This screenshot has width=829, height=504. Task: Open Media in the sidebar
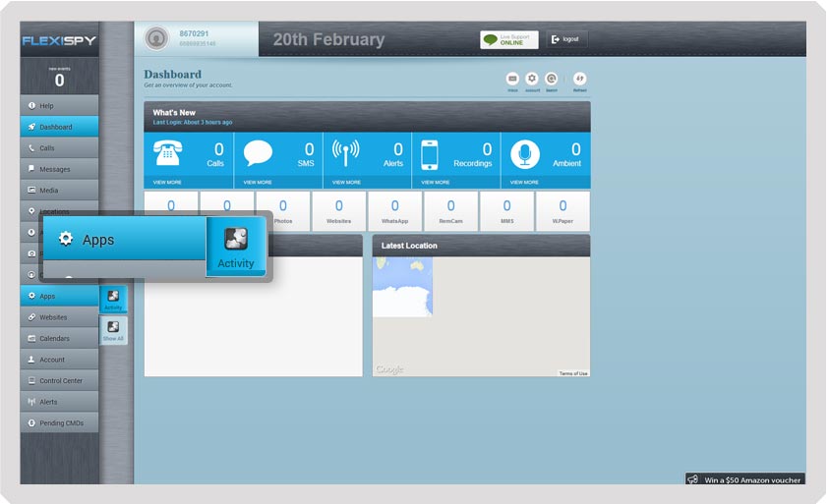[x=59, y=191]
